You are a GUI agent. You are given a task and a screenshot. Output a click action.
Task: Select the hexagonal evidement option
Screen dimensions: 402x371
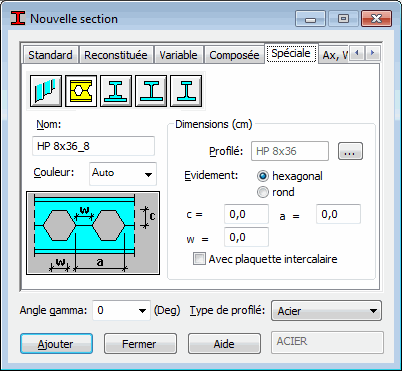tap(263, 176)
